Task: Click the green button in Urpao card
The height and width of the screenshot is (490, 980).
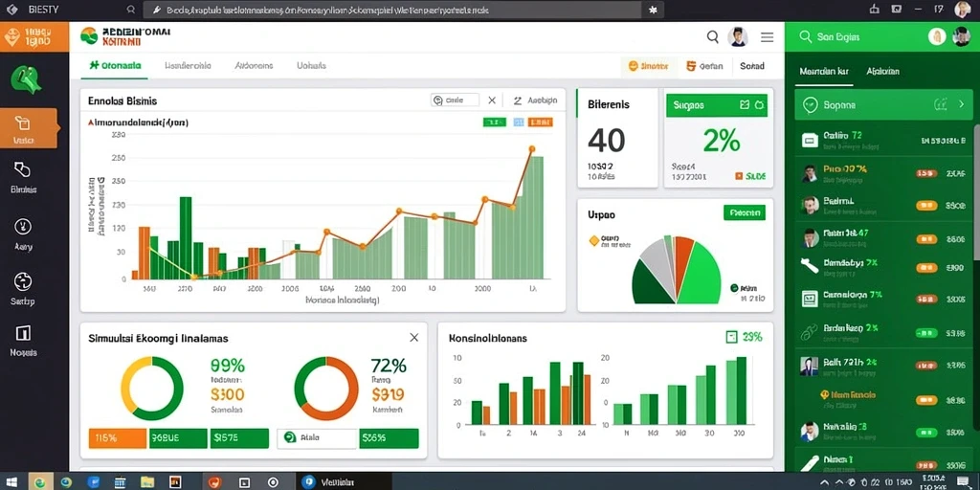Action: (744, 212)
